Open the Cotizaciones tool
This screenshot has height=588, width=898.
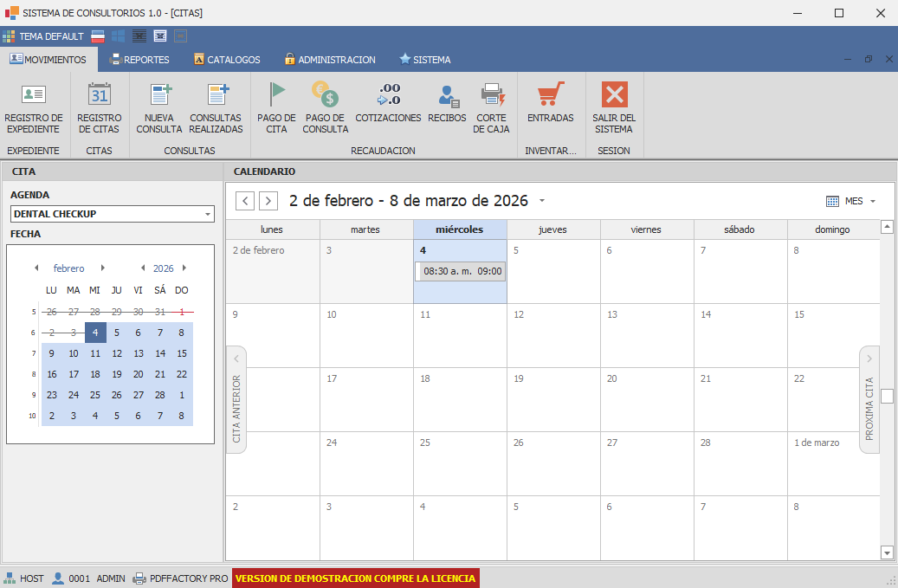pyautogui.click(x=388, y=106)
